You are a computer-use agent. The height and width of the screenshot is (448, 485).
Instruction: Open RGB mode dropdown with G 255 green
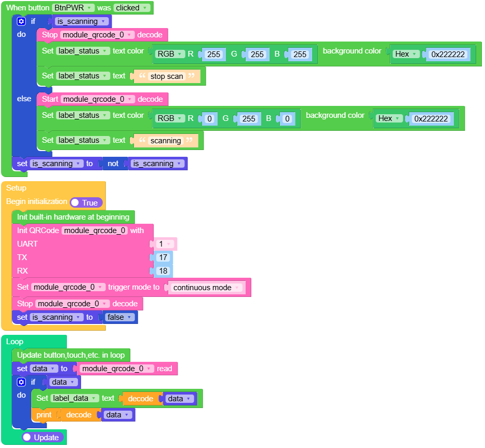pos(170,118)
